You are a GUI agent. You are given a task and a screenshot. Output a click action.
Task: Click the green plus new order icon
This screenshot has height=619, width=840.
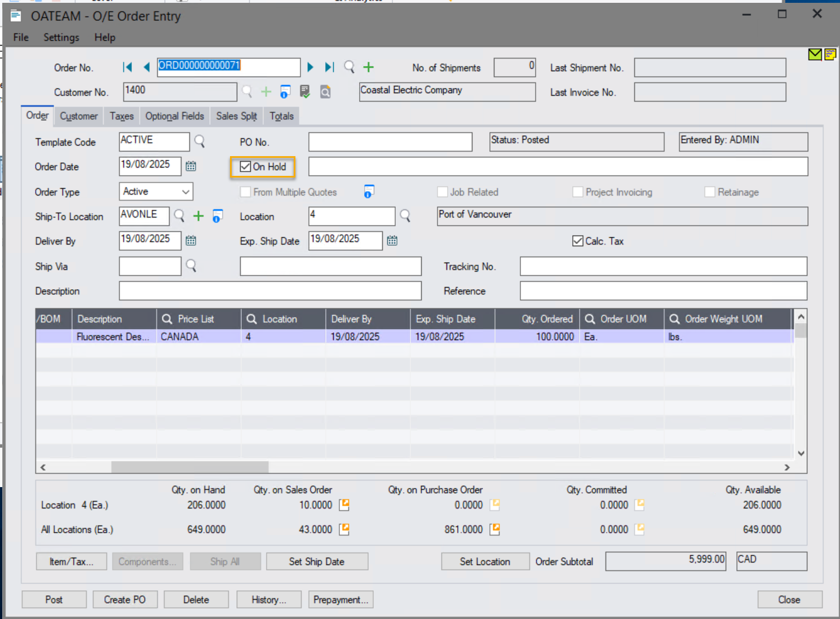[x=368, y=68]
